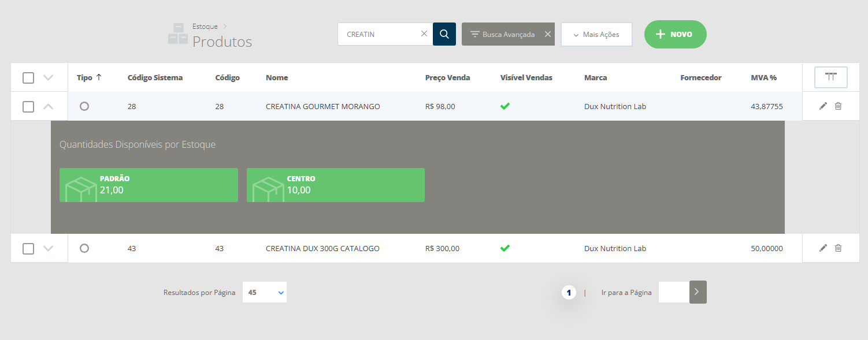Delete CREATINA GOURMET MORANGO with trash icon
The width and height of the screenshot is (868, 340).
click(x=838, y=106)
